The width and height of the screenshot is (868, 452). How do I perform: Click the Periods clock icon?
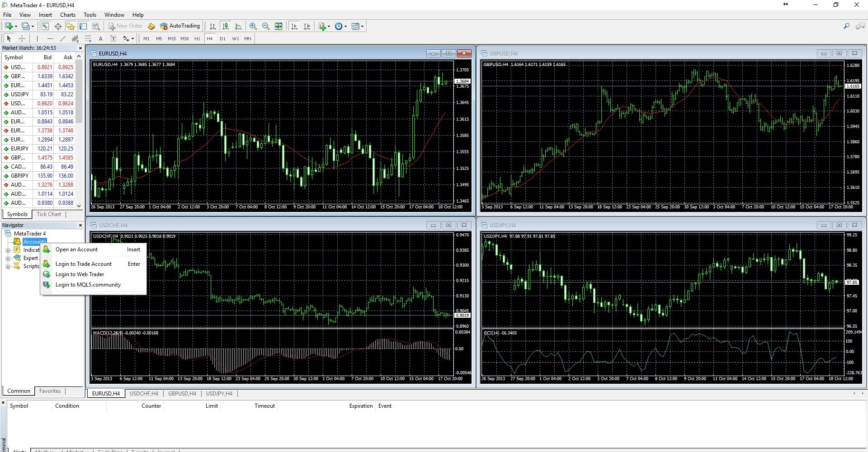click(339, 26)
